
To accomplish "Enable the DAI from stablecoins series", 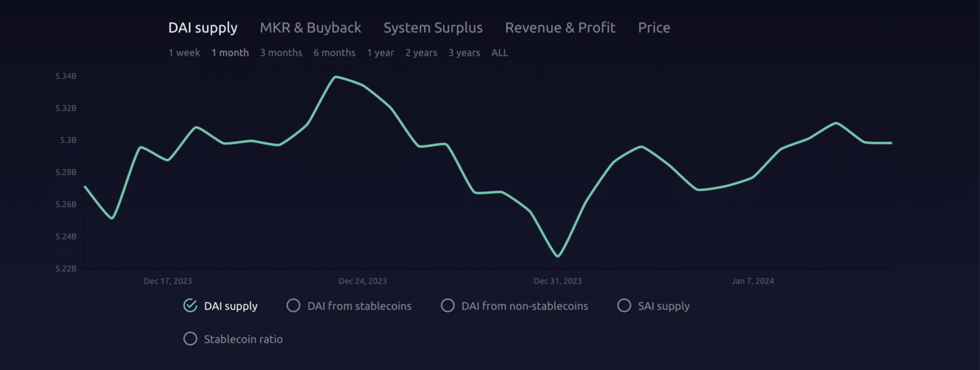I will 348,306.
